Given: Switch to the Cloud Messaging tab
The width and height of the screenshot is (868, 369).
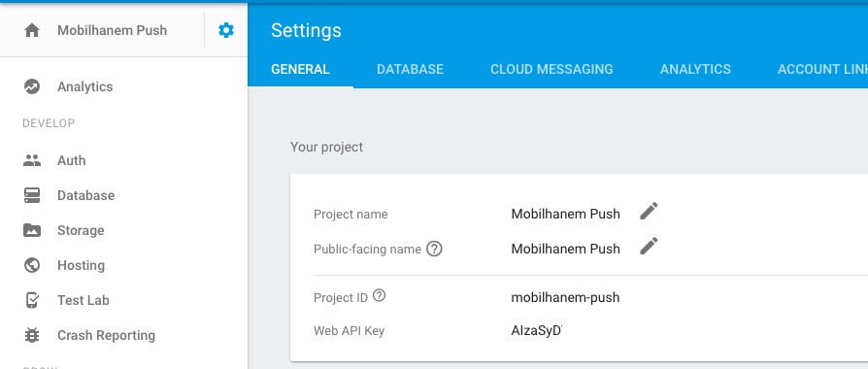Looking at the screenshot, I should pos(551,69).
